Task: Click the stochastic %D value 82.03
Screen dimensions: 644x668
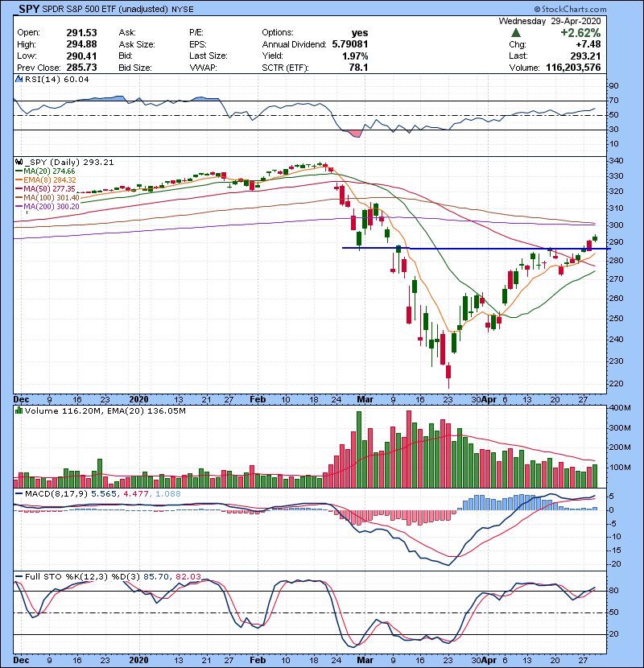Action: [188, 577]
